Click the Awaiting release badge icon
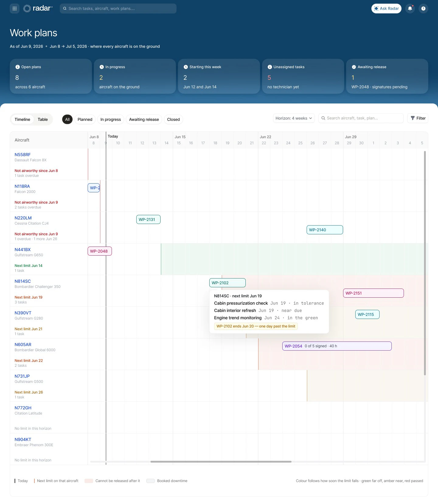 (x=354, y=67)
